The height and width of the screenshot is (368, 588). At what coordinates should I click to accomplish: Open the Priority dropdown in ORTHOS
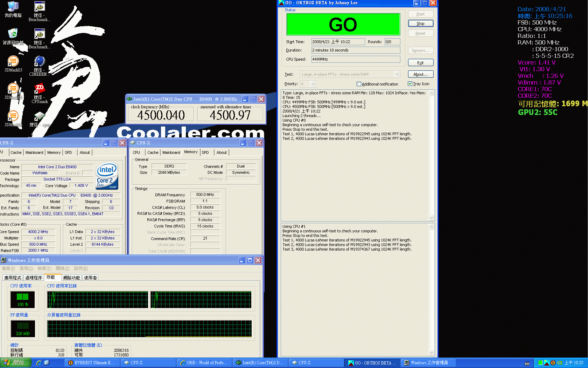[x=313, y=84]
